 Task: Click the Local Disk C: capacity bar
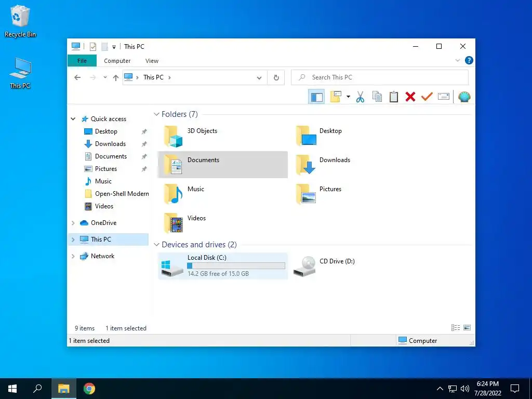(236, 266)
